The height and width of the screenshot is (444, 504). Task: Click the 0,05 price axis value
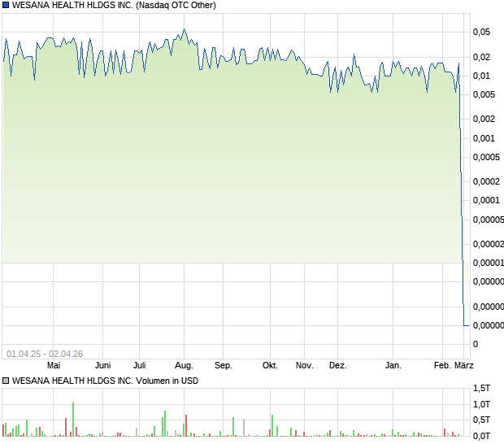coord(481,32)
